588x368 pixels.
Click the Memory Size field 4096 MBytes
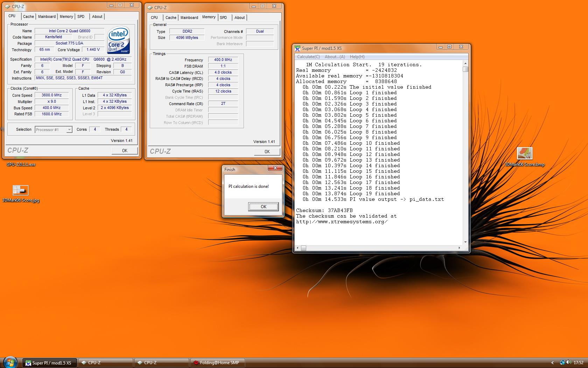187,38
